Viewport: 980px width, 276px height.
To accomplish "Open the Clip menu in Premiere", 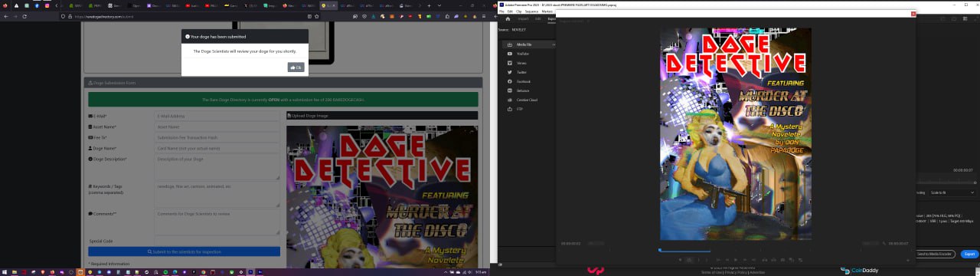I will pos(518,11).
